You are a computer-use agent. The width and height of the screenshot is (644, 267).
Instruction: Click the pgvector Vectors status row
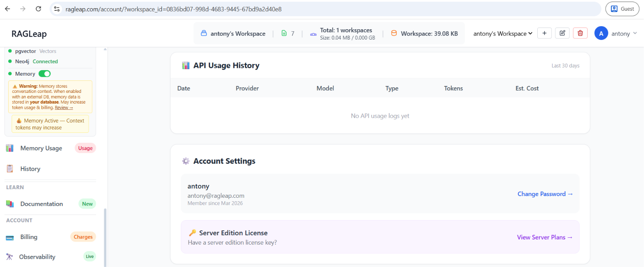32,51
